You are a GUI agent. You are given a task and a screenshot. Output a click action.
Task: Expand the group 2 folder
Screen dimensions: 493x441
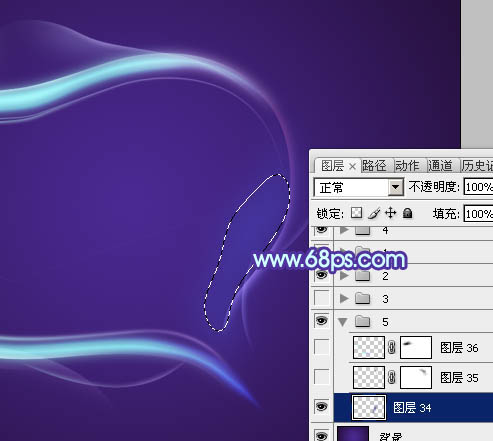[344, 275]
